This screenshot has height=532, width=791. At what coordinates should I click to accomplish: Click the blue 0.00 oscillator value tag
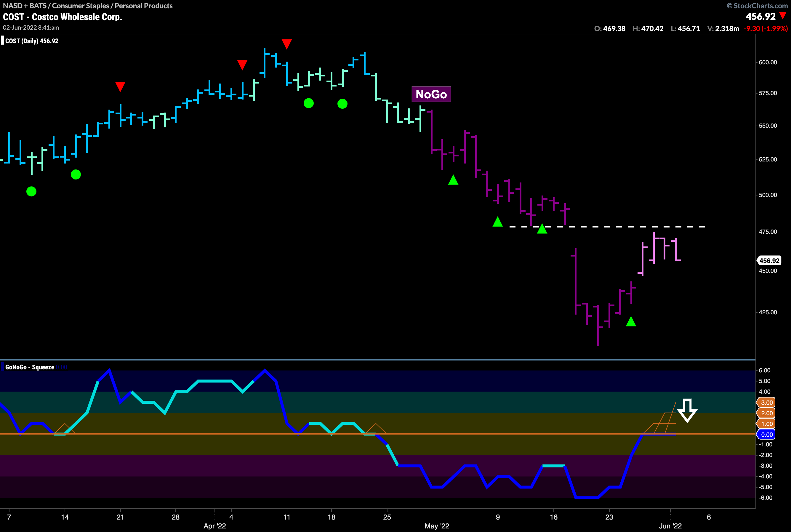pyautogui.click(x=766, y=434)
